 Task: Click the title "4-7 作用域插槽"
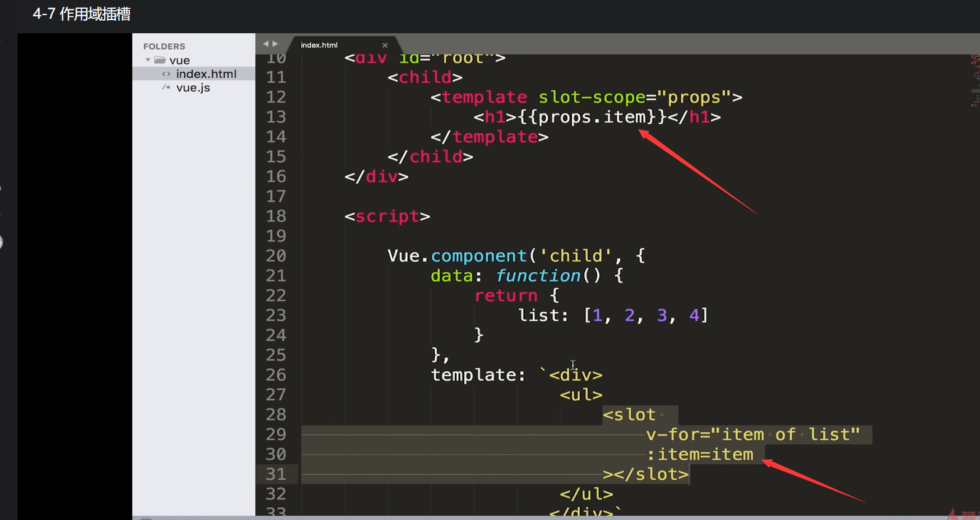[82, 14]
